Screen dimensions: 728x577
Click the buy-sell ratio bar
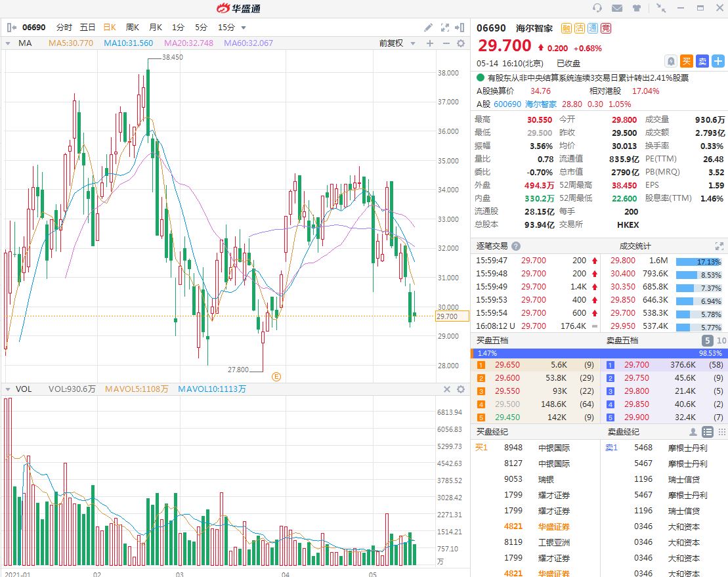599,353
